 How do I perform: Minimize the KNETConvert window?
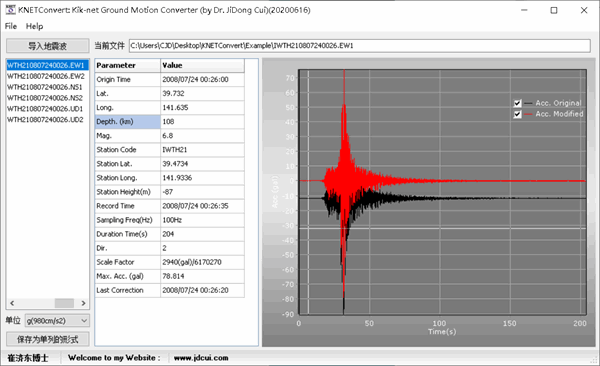[x=524, y=10]
